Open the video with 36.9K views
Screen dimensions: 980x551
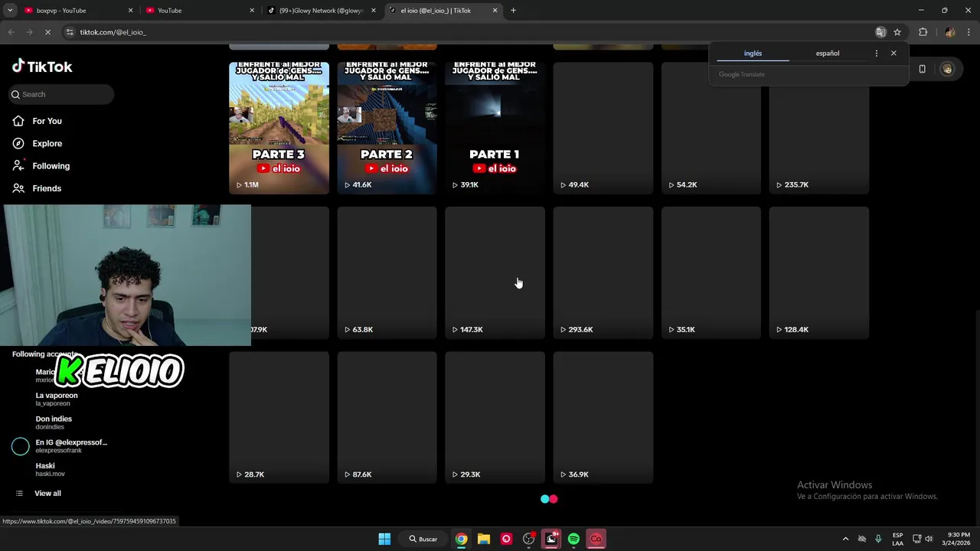click(x=603, y=417)
